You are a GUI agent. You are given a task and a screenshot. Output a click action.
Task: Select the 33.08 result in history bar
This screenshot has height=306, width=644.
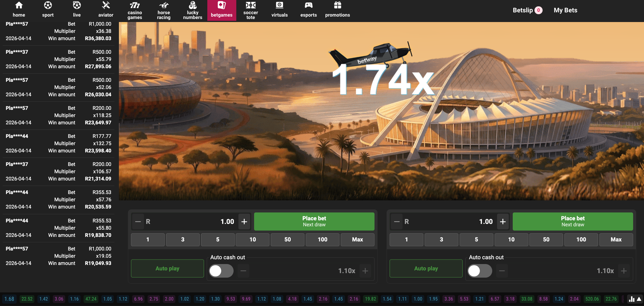527,299
